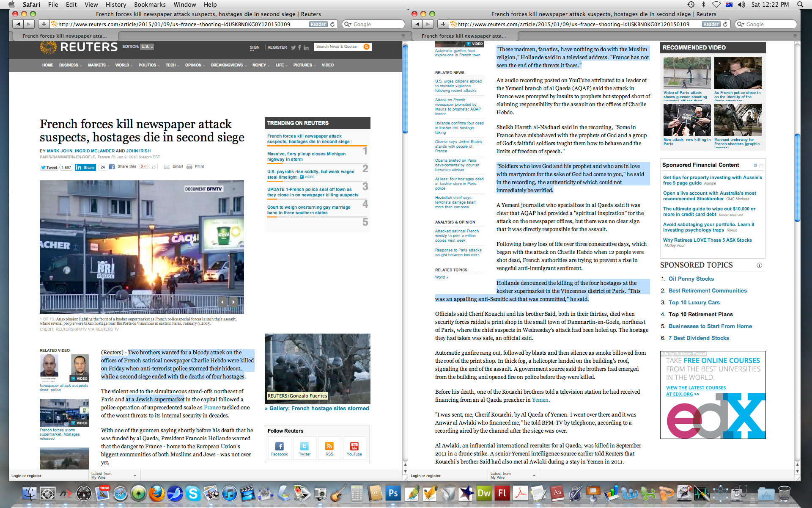Open Reuters LinkedIn icon in site header

pyautogui.click(x=306, y=47)
